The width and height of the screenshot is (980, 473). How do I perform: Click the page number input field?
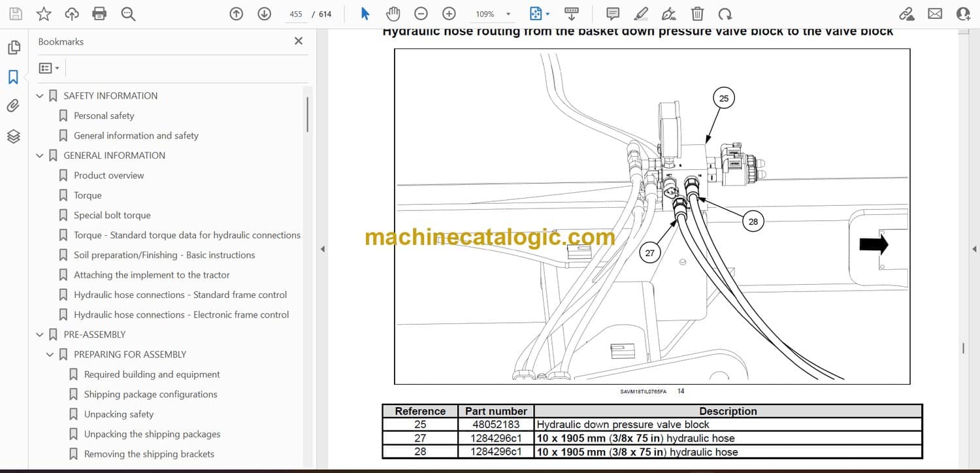[x=296, y=14]
